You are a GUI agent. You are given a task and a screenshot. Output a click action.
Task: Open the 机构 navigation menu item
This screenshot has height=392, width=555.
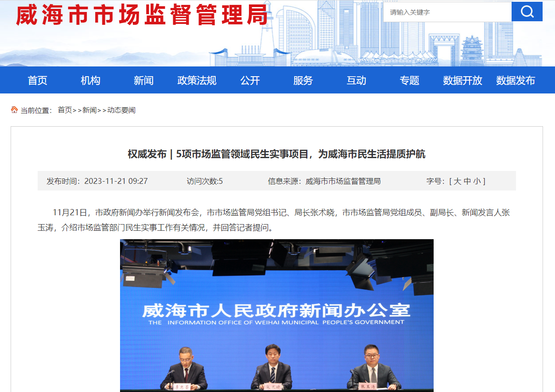(90, 80)
